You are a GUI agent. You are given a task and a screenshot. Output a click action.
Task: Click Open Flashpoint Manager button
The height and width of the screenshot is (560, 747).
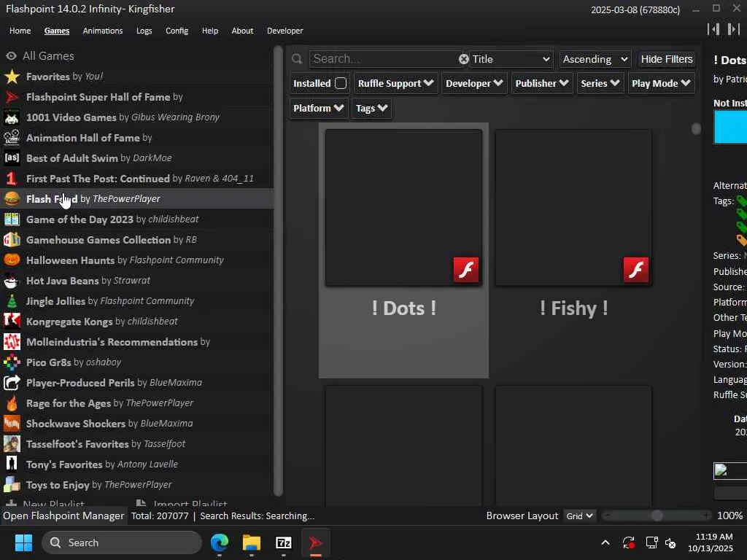(x=63, y=516)
